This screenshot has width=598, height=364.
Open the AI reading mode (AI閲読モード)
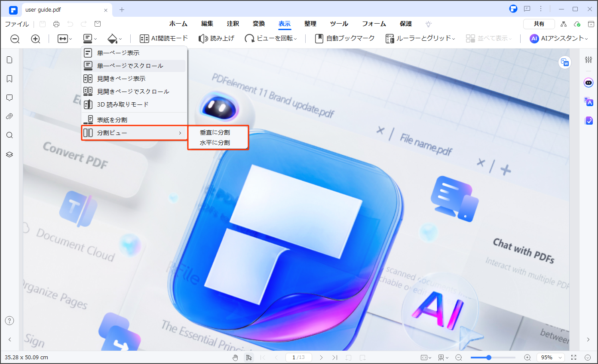coord(164,38)
